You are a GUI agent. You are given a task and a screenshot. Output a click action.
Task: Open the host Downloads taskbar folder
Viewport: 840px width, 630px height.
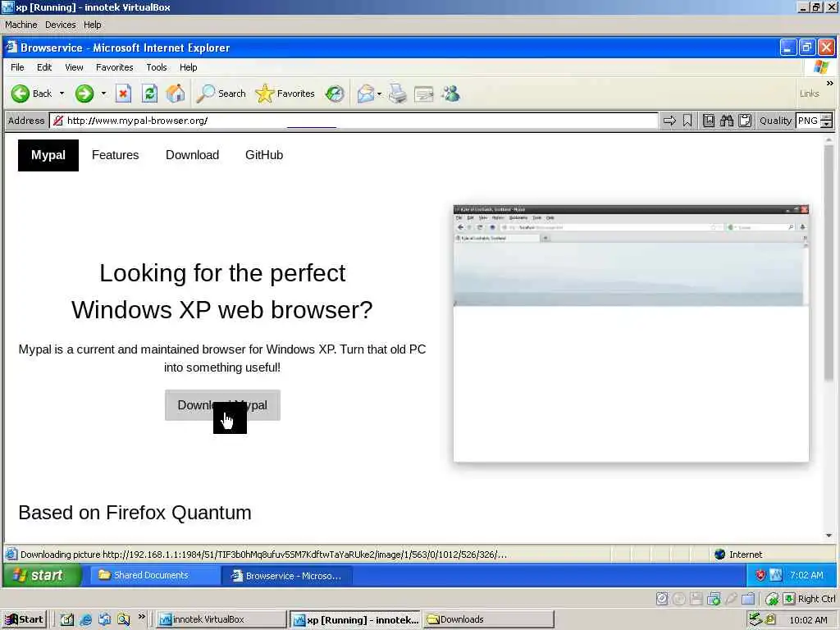coord(489,619)
